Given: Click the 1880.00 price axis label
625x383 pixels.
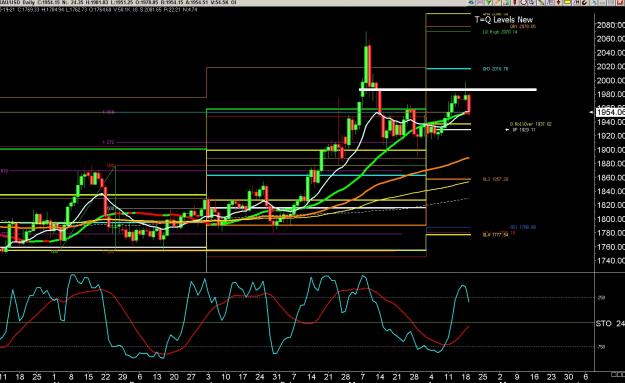Looking at the screenshot, I should 610,163.
